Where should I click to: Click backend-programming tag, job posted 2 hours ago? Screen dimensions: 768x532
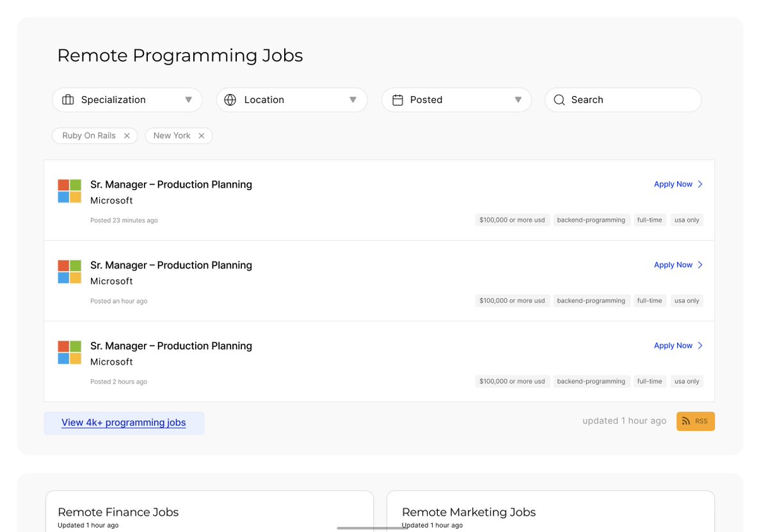click(591, 382)
